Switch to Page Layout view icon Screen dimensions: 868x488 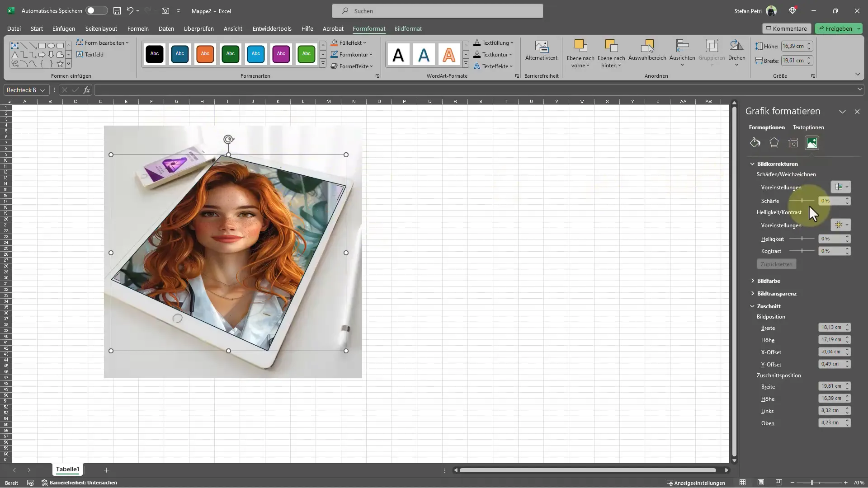point(761,483)
